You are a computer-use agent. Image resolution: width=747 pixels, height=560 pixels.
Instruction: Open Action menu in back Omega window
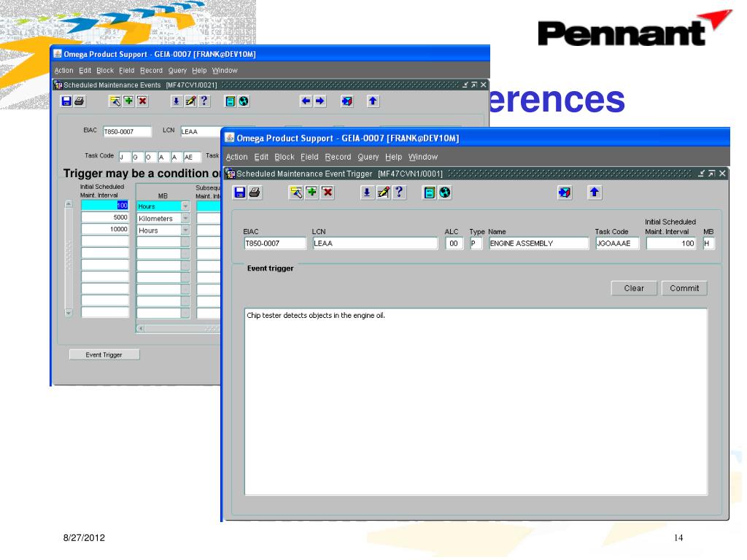64,71
